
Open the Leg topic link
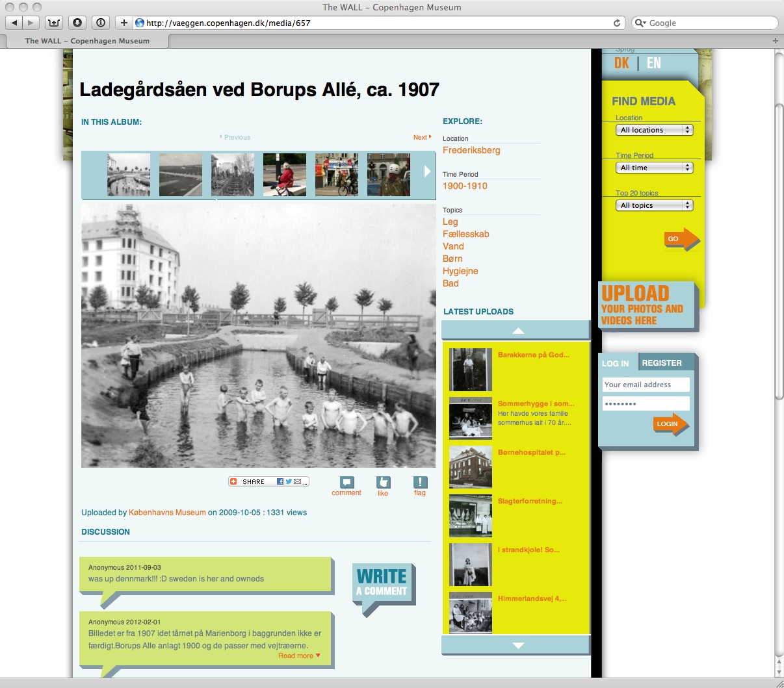pyautogui.click(x=451, y=222)
